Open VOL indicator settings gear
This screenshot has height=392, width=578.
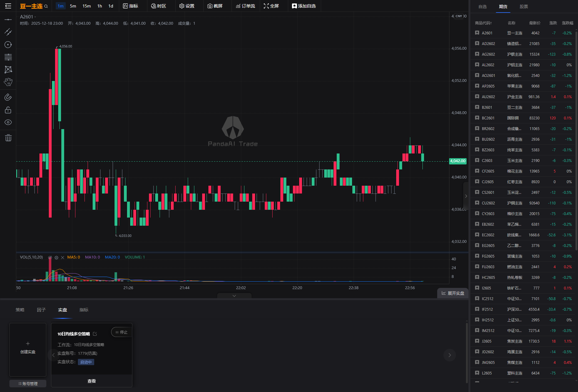pos(56,258)
